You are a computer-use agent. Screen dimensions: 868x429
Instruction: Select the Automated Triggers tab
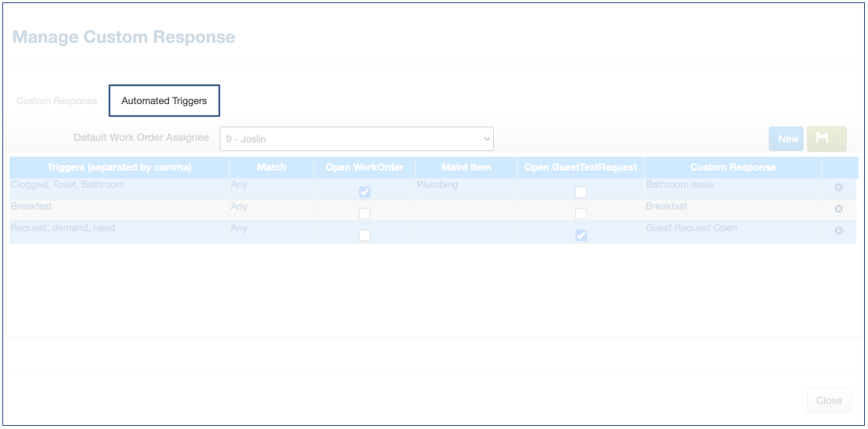tap(164, 101)
